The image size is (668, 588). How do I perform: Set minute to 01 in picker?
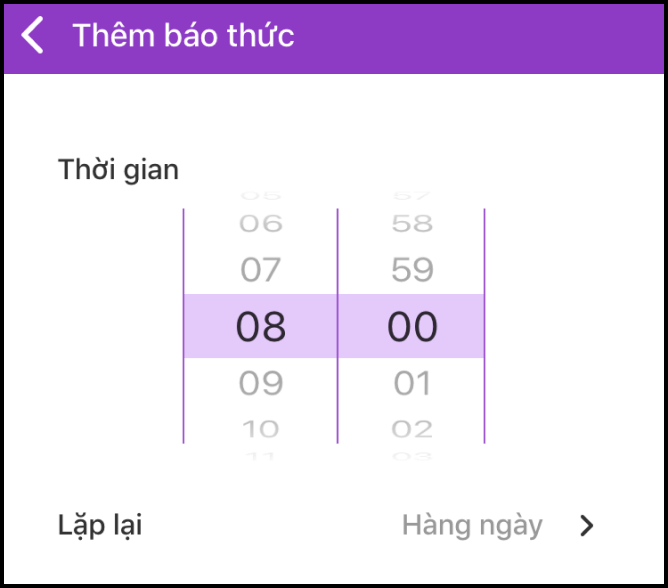pos(412,383)
